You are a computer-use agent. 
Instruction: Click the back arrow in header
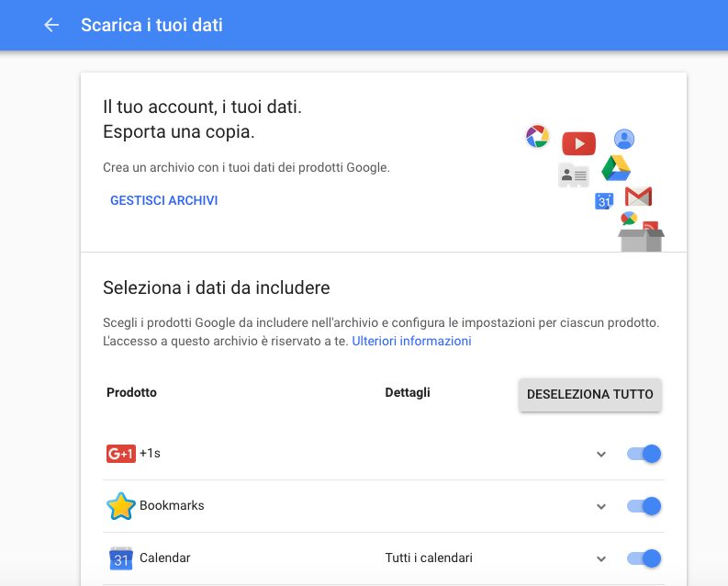(51, 25)
